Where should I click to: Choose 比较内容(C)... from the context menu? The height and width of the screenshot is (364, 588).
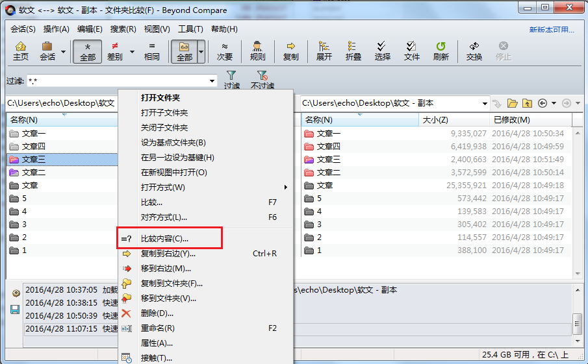[205, 239]
